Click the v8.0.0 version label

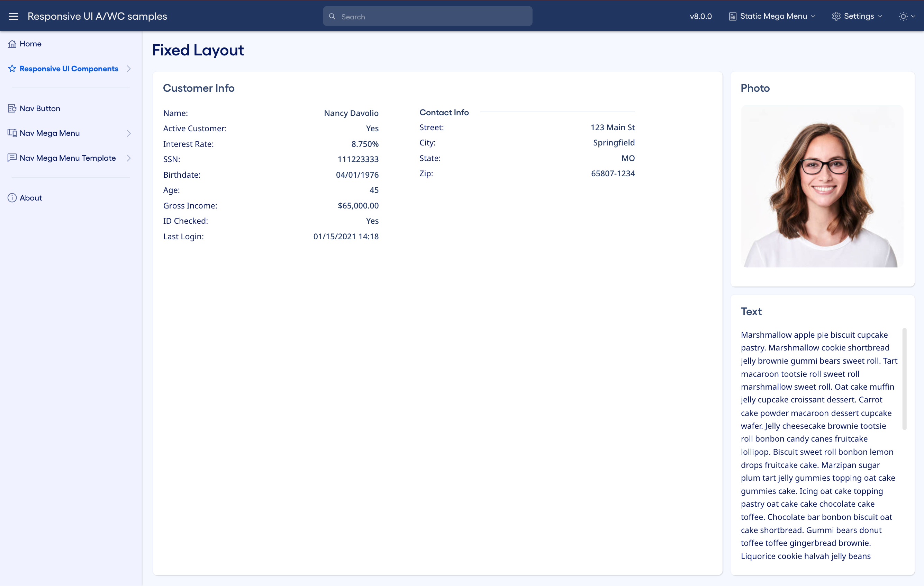[x=701, y=16]
